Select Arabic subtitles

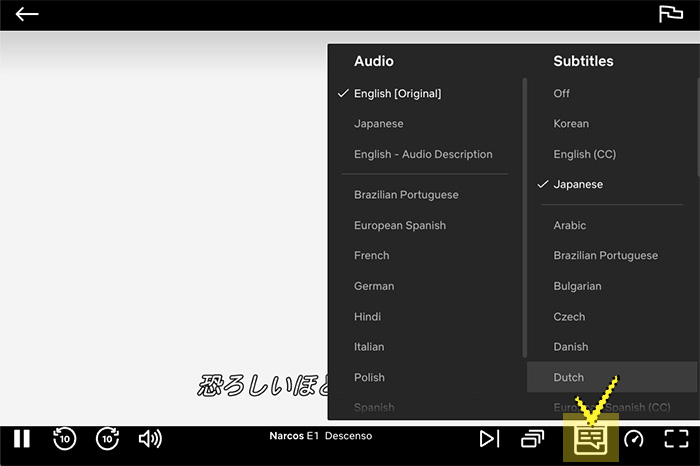570,225
